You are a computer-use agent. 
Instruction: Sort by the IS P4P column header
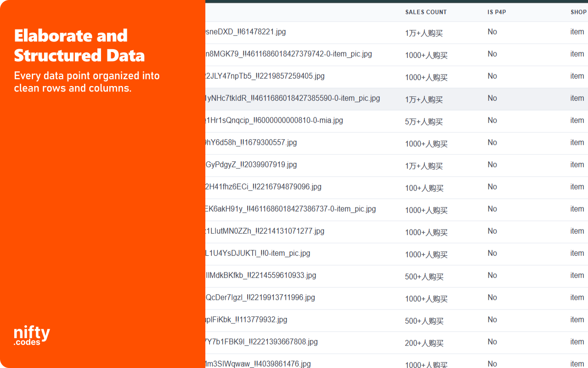pyautogui.click(x=497, y=12)
